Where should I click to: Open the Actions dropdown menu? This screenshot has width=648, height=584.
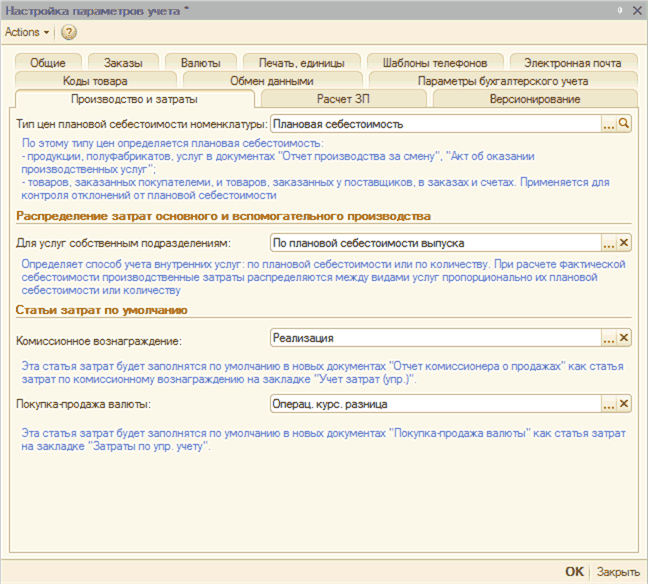pos(27,32)
